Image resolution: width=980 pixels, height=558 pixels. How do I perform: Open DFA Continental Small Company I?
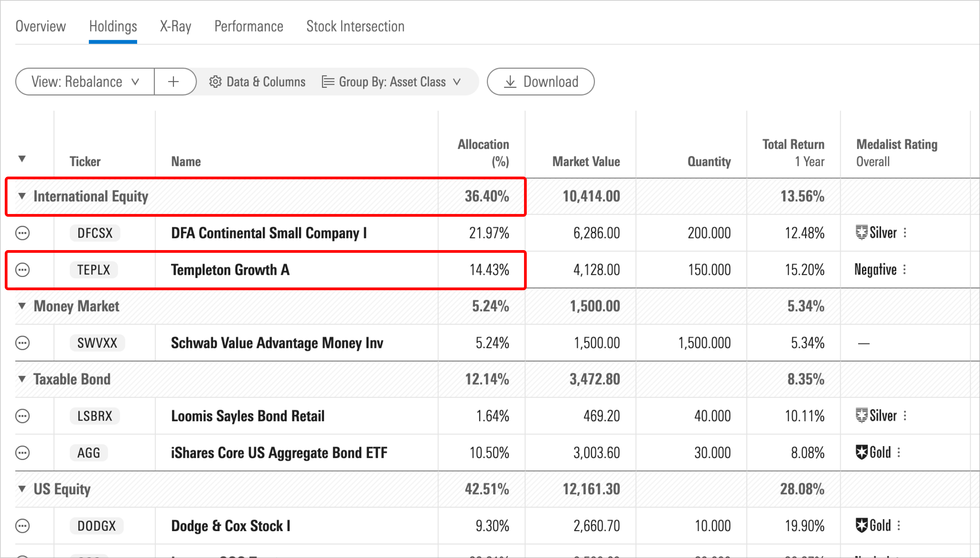point(269,233)
